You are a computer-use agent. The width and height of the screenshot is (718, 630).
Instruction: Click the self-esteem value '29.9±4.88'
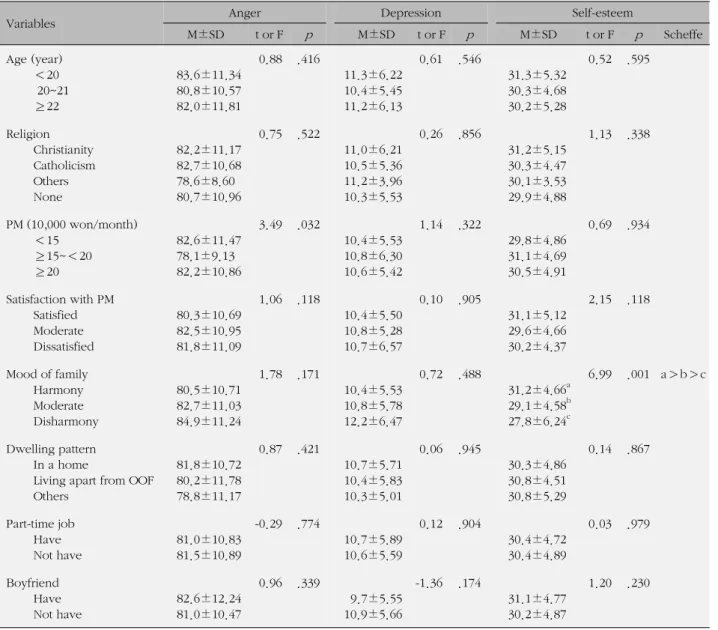tap(537, 197)
